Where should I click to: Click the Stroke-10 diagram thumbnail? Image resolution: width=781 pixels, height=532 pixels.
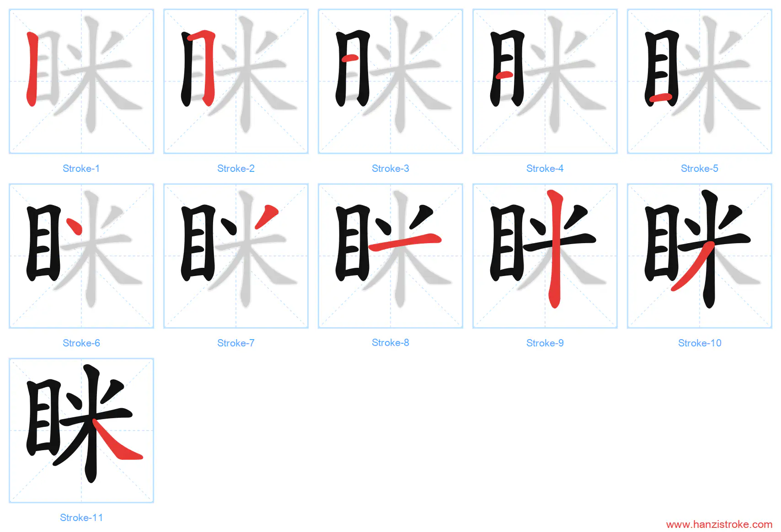tap(700, 256)
